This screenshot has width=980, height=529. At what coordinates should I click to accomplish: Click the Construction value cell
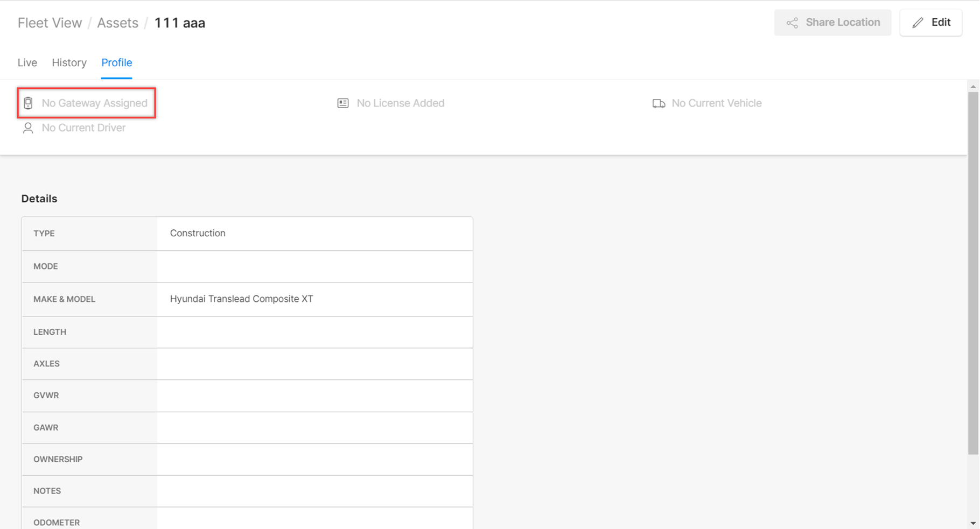[315, 234]
